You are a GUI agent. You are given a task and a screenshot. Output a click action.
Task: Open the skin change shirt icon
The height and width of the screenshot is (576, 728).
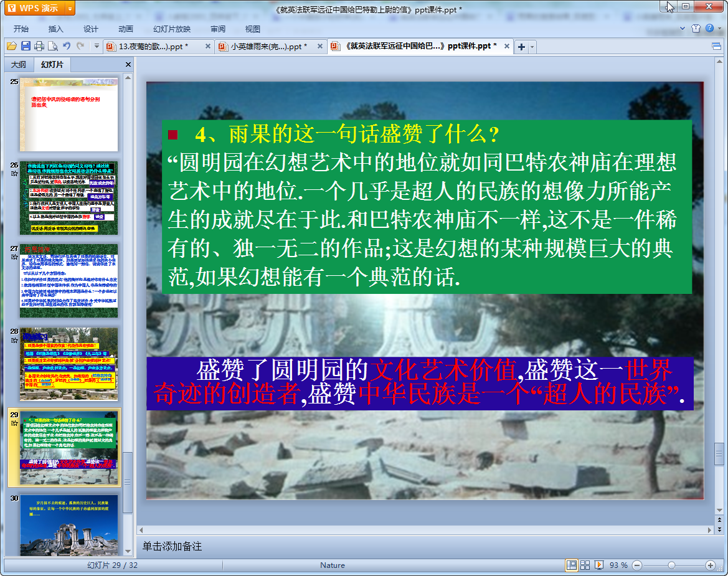click(x=696, y=28)
